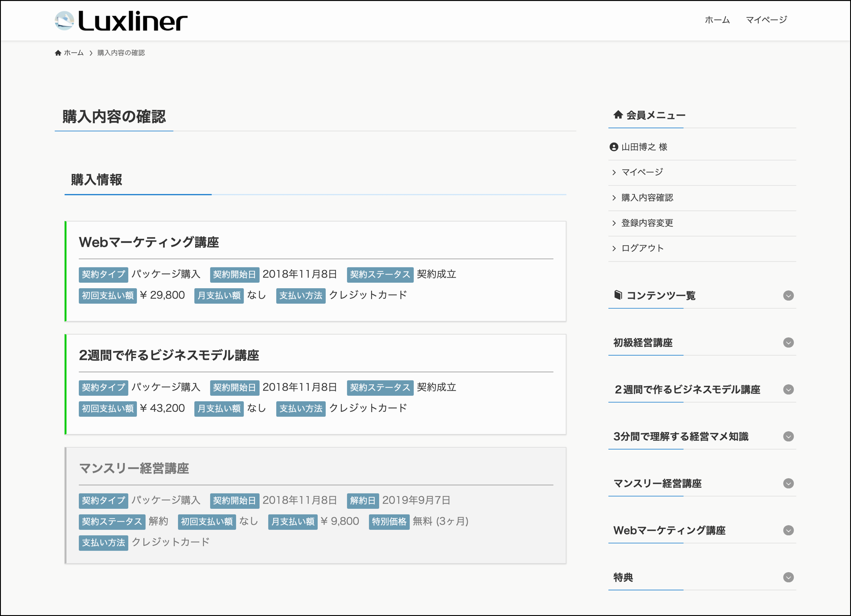Click the house icon next to 会員メニュー
Image resolution: width=851 pixels, height=616 pixels.
618,115
